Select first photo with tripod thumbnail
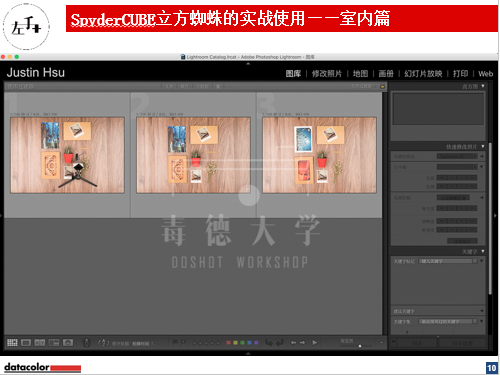 click(x=67, y=155)
